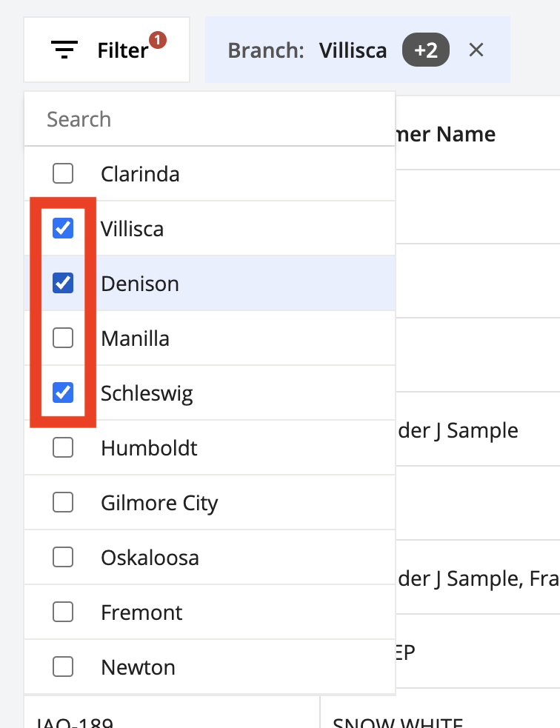
Task: Click the SNOW WHITE table cell
Action: (x=399, y=721)
